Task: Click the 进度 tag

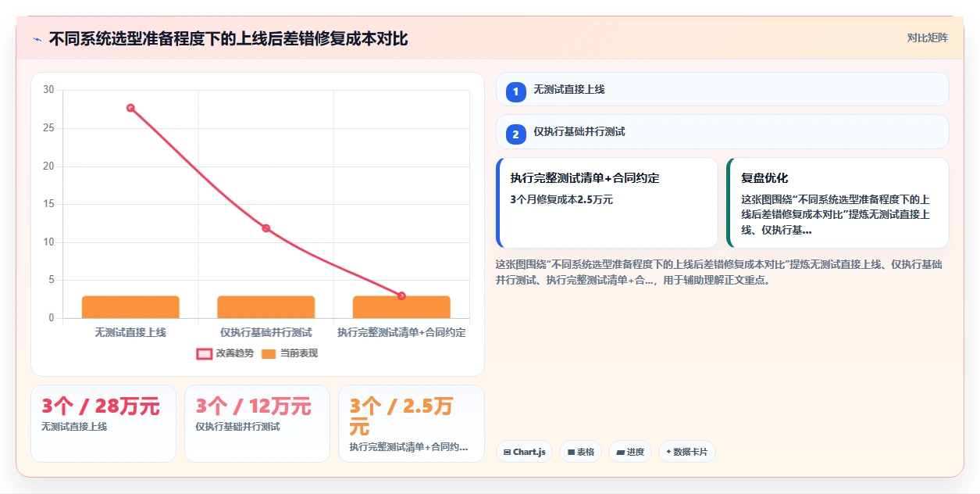Action: (630, 452)
